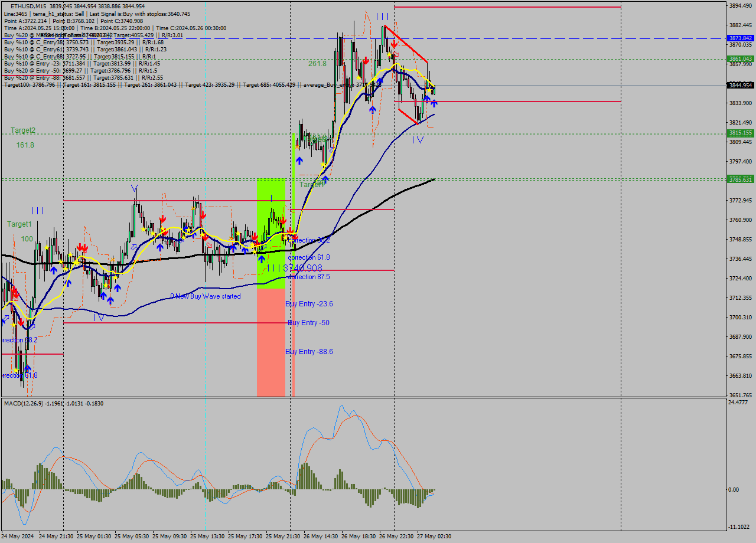The height and width of the screenshot is (543, 756).
Task: Select the 24 May 2024 time label
Action: click(x=18, y=537)
